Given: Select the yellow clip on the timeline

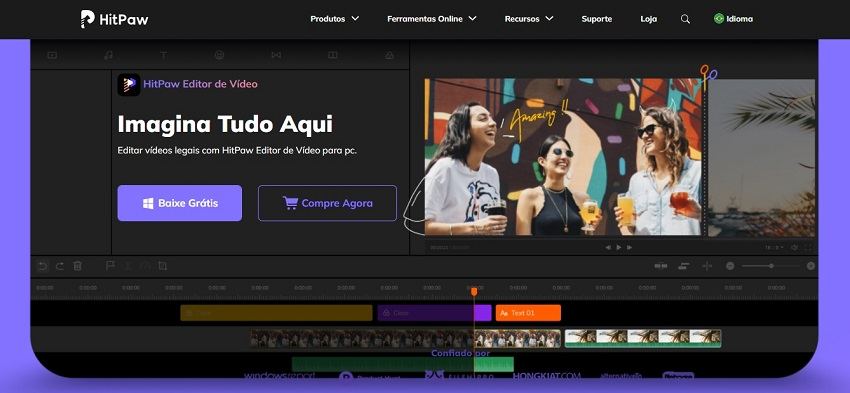Looking at the screenshot, I should tap(276, 313).
